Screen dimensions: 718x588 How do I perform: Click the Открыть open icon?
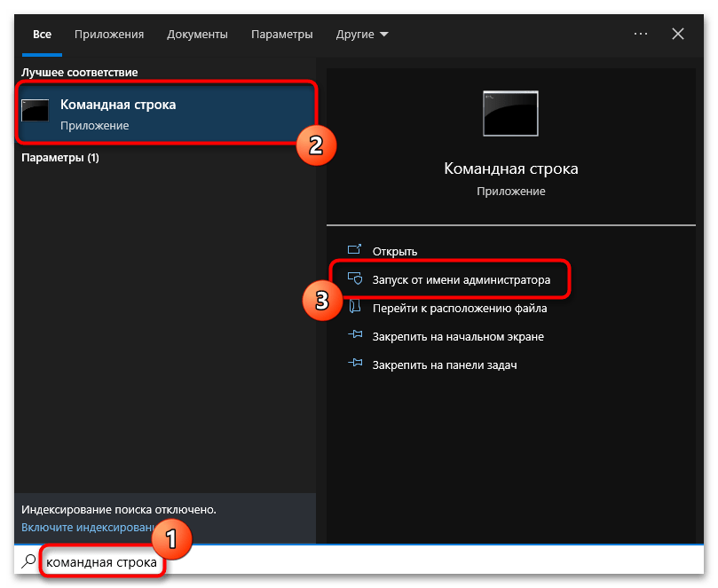(355, 251)
